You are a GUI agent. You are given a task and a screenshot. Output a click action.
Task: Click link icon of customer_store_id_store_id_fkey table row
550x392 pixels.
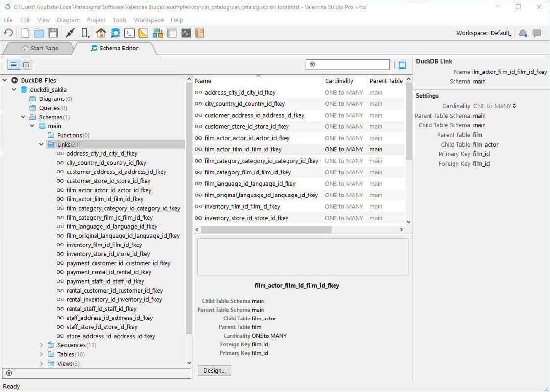(x=198, y=127)
